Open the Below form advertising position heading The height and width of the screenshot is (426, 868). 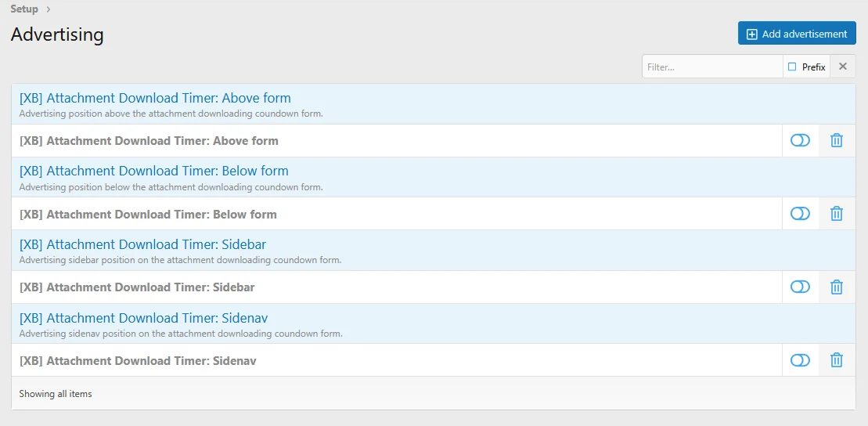click(x=154, y=171)
